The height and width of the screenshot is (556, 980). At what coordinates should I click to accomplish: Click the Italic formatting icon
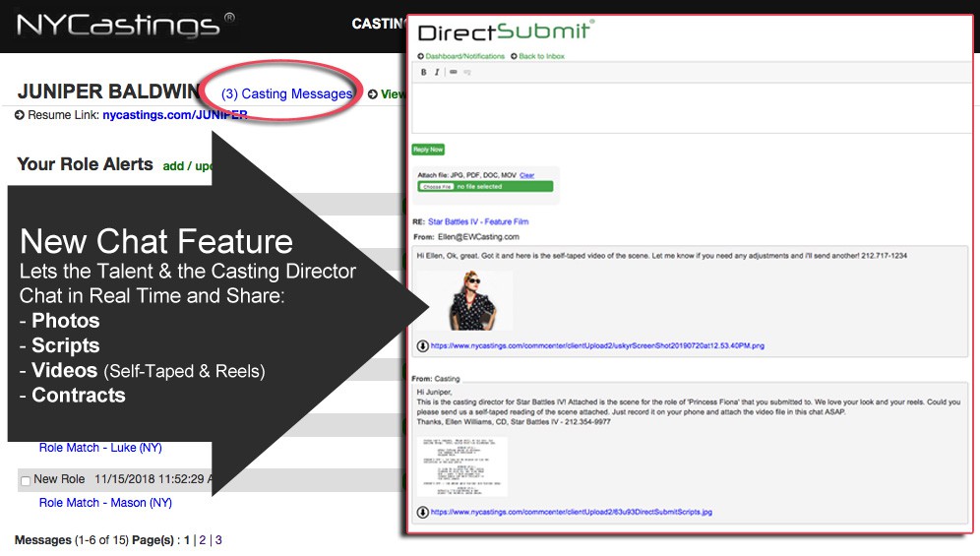click(x=438, y=72)
